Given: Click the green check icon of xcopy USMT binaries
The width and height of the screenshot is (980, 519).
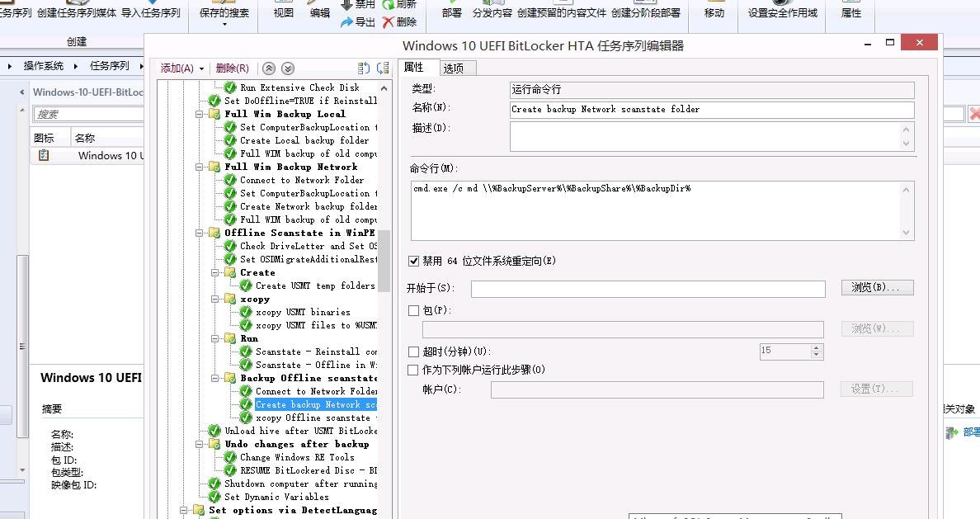Looking at the screenshot, I should [x=246, y=312].
